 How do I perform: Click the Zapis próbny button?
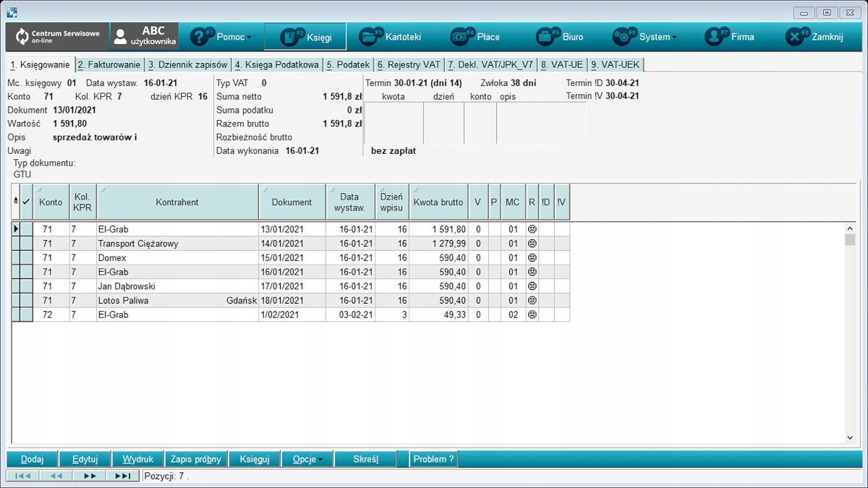pos(196,459)
